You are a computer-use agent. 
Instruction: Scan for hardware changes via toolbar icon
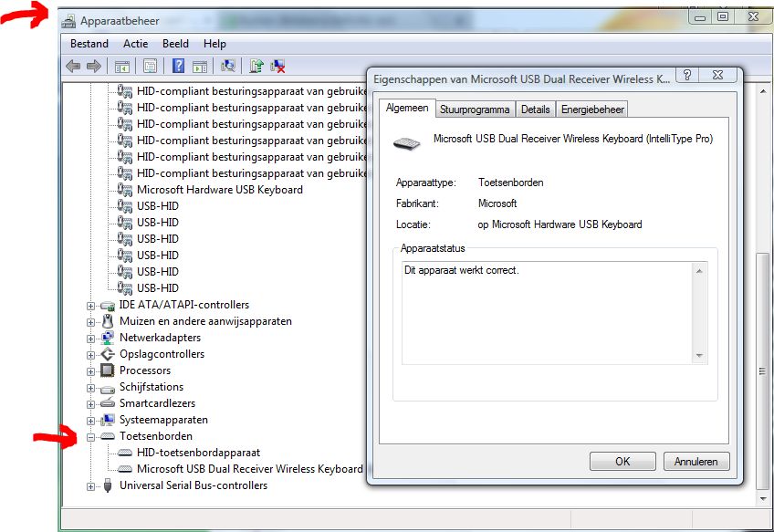coord(228,66)
